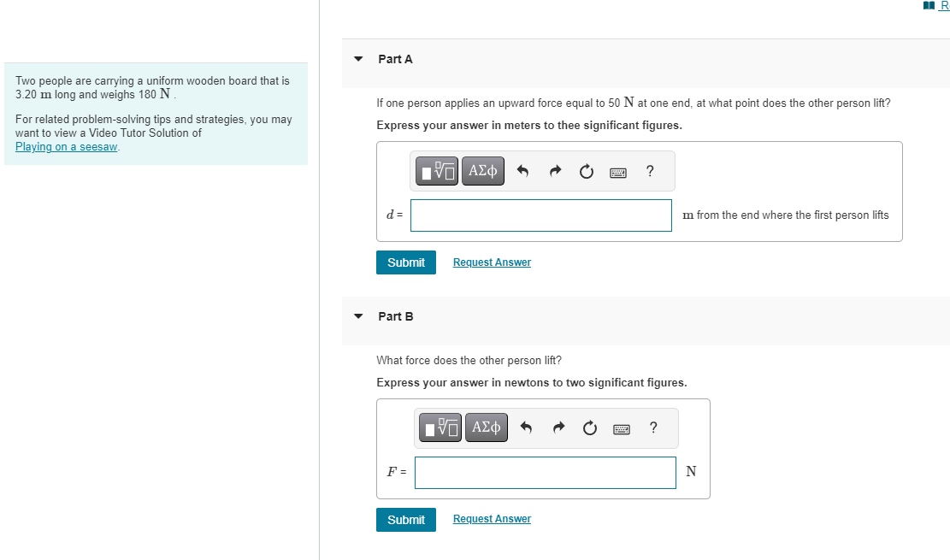Click inside the d = answer input field
Image resolution: width=950 pixels, height=560 pixels.
click(540, 215)
